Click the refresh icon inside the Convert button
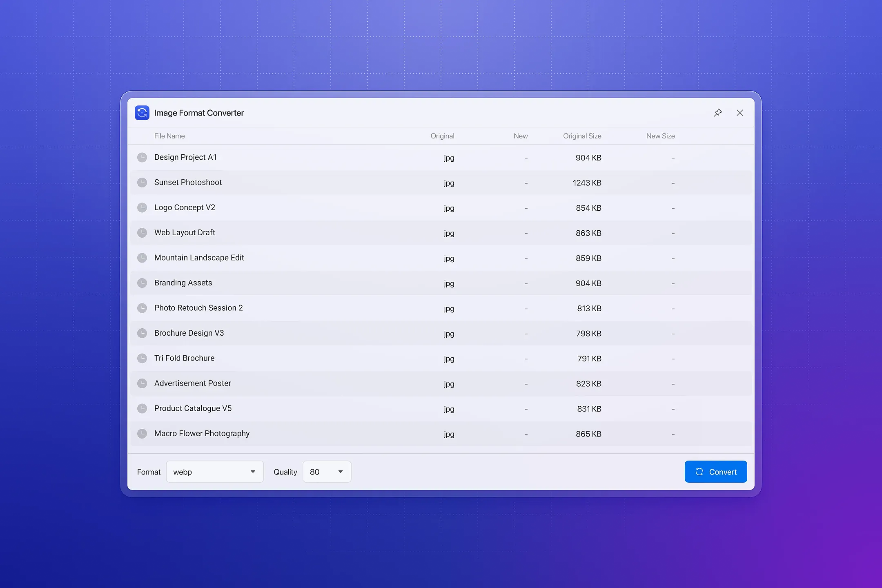The image size is (882, 588). [699, 472]
